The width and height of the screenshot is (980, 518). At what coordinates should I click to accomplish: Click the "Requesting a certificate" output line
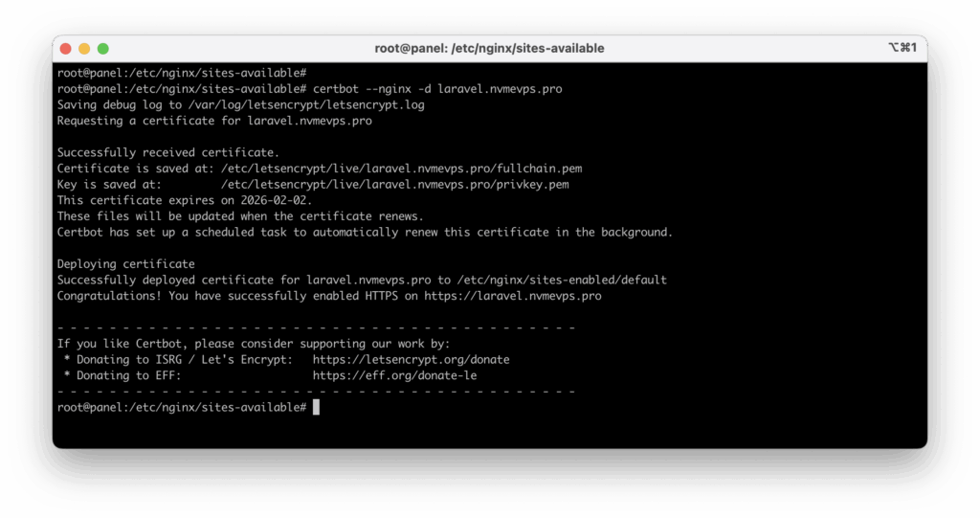pos(214,121)
